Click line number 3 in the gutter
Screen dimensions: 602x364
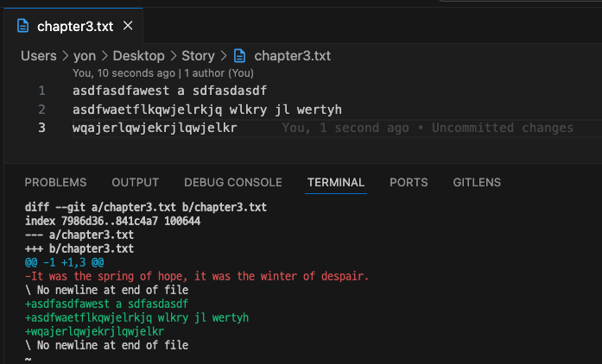point(41,129)
